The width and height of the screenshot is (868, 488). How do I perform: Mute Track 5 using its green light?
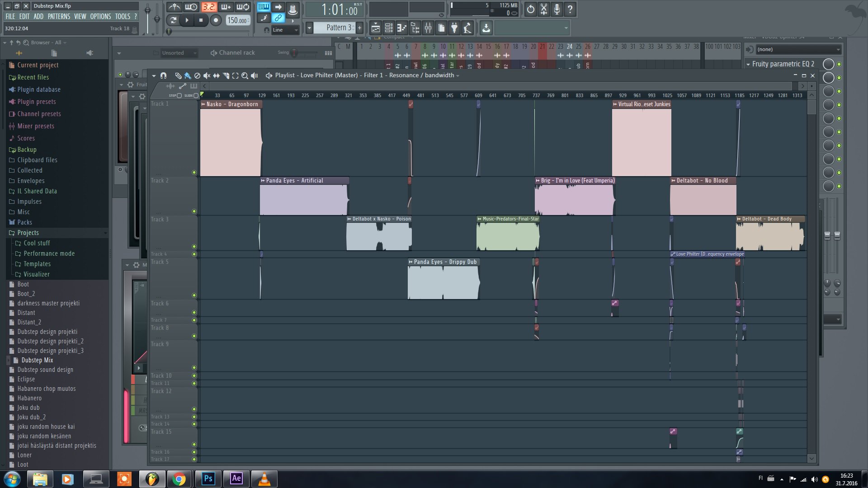pyautogui.click(x=194, y=296)
